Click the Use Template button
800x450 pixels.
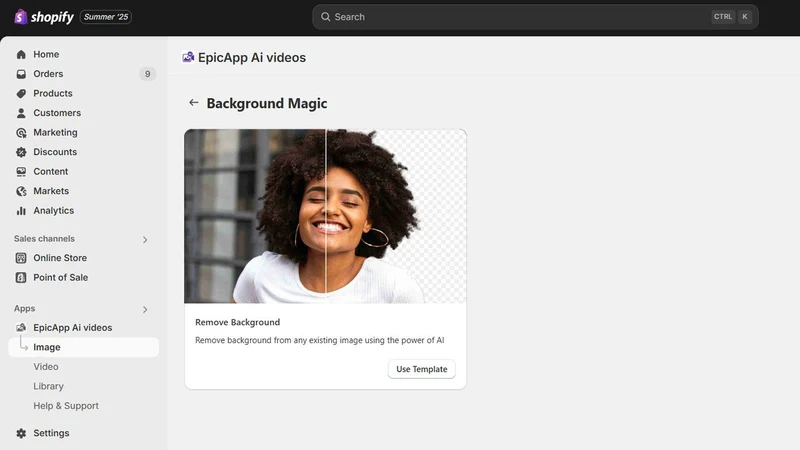coord(422,369)
